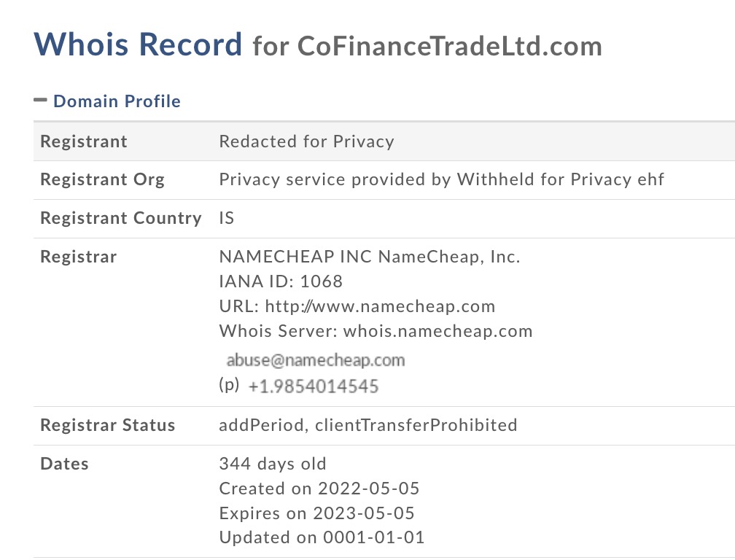Click the minus icon beside Domain Profile
Screen dimensions: 735x560
pyautogui.click(x=40, y=100)
